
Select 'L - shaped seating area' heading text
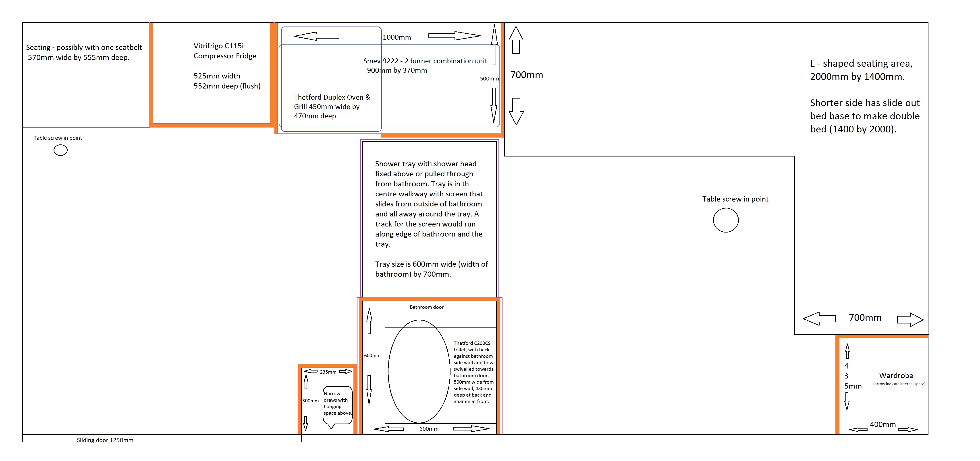pos(861,64)
